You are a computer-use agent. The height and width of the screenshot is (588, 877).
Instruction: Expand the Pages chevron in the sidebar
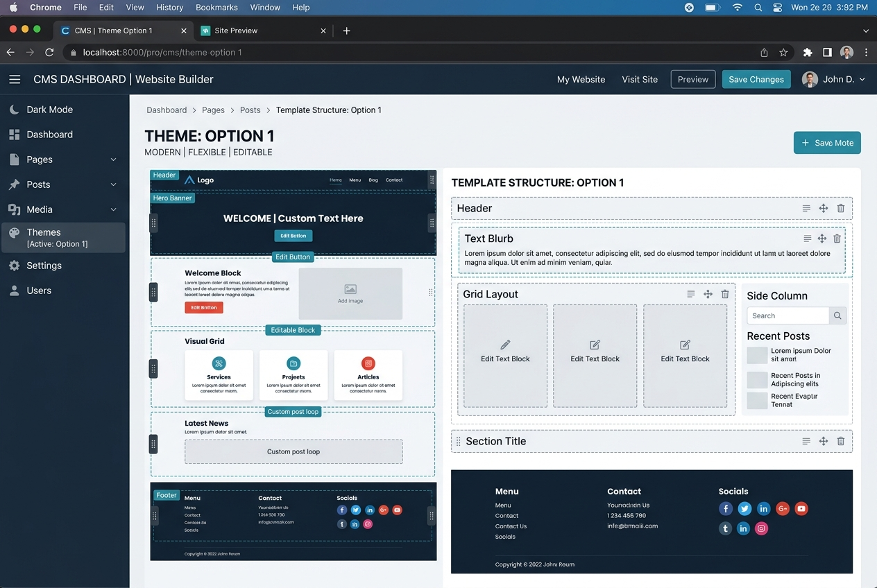pos(114,159)
